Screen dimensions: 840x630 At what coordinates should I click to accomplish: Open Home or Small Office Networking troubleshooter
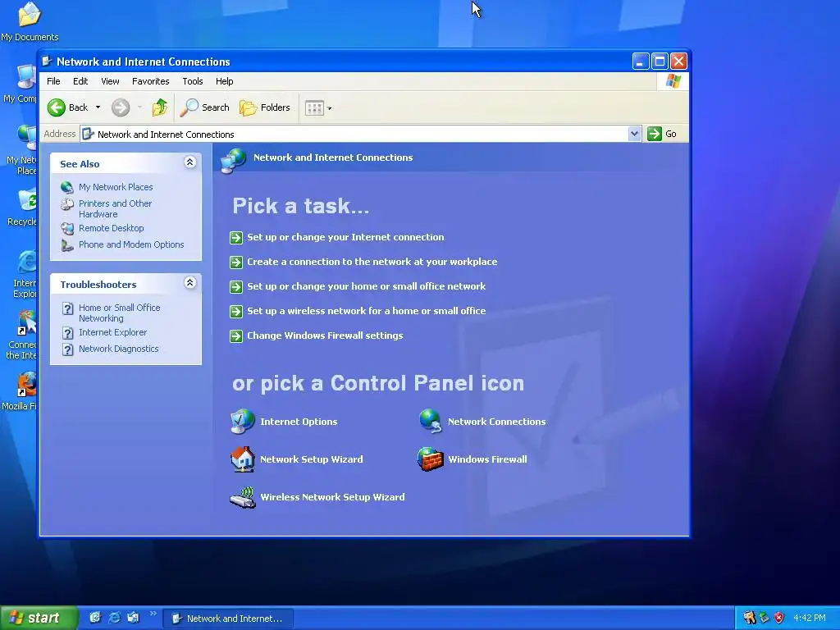120,313
